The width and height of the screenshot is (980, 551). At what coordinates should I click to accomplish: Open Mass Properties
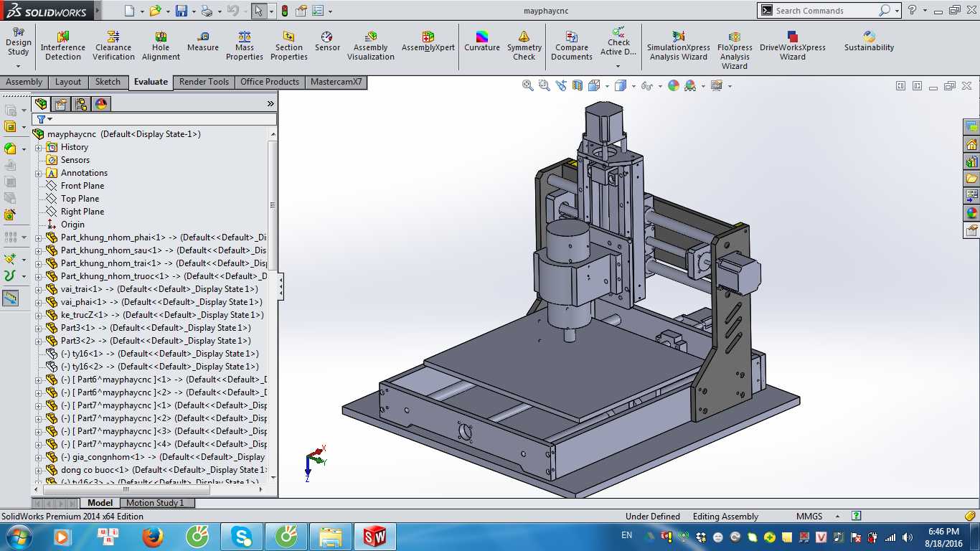pyautogui.click(x=245, y=46)
